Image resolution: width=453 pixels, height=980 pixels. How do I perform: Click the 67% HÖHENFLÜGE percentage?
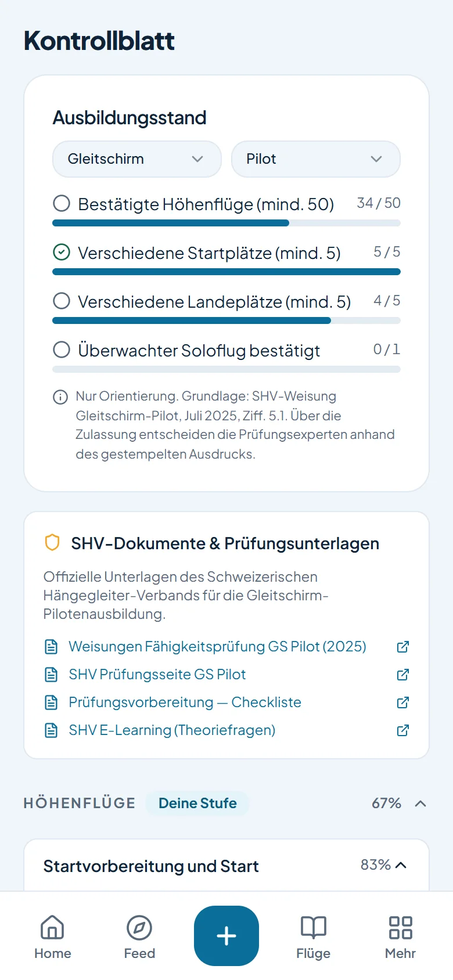387,804
